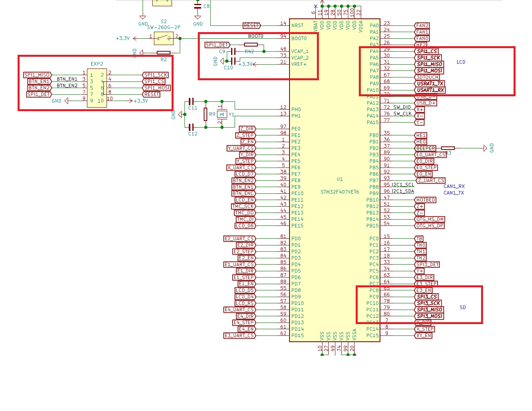Screen dimensions: 532x411
Task: Select the +3.3V arrow at EXP2 pin 10
Action: (131, 101)
